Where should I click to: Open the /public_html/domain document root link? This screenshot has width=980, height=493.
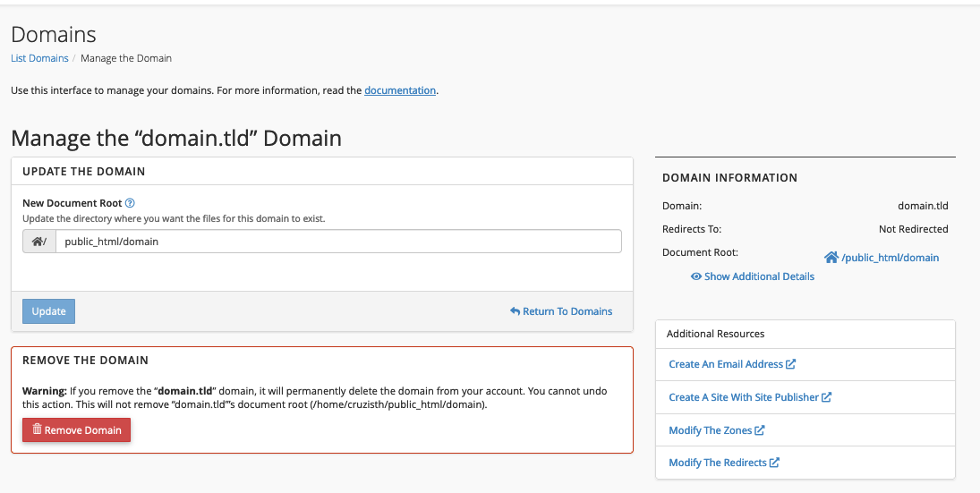[891, 258]
